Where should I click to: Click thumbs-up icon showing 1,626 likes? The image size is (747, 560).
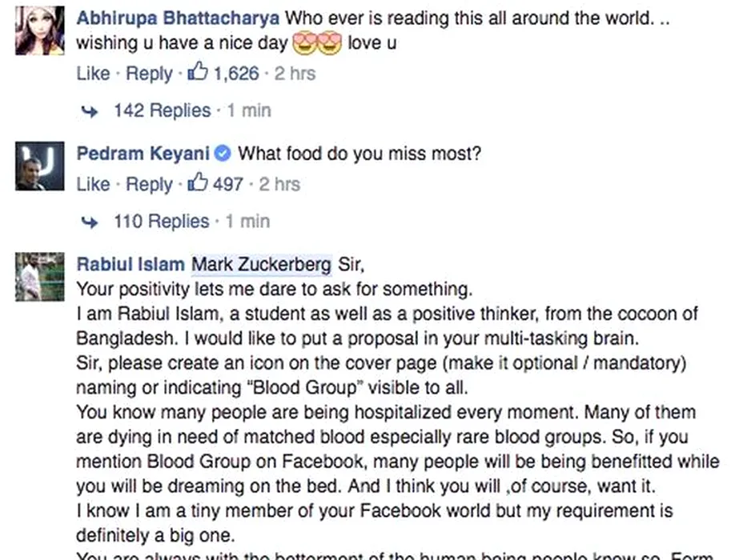coord(198,74)
